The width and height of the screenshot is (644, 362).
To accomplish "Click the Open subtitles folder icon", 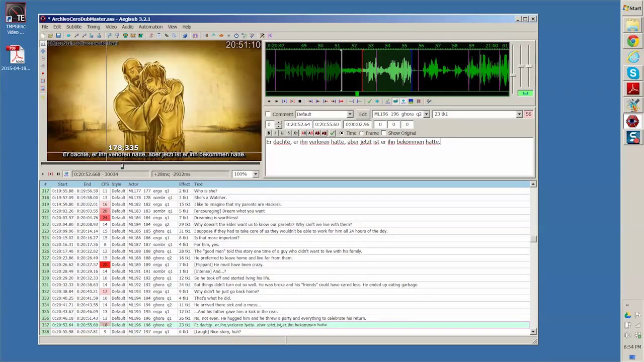I will pos(50,35).
